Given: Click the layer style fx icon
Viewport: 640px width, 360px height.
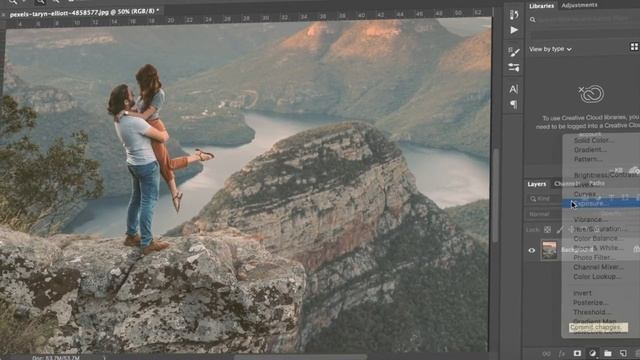Looking at the screenshot, I should 562,353.
